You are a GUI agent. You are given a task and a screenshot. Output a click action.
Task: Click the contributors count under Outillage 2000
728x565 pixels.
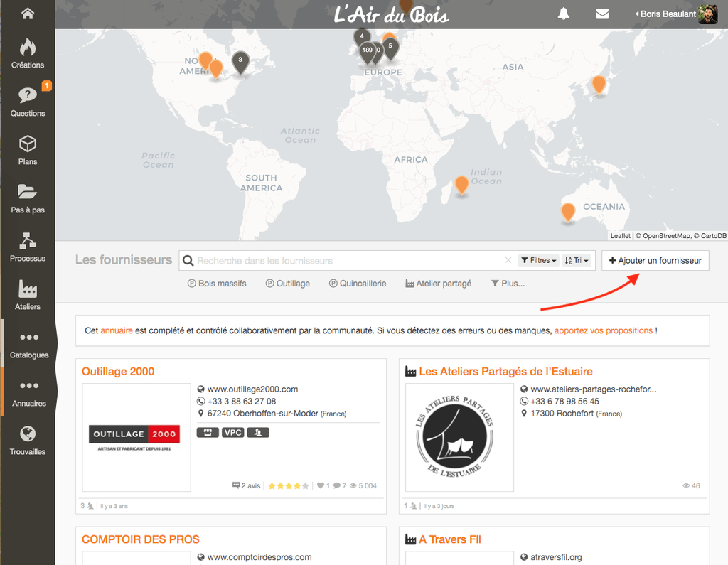86,506
